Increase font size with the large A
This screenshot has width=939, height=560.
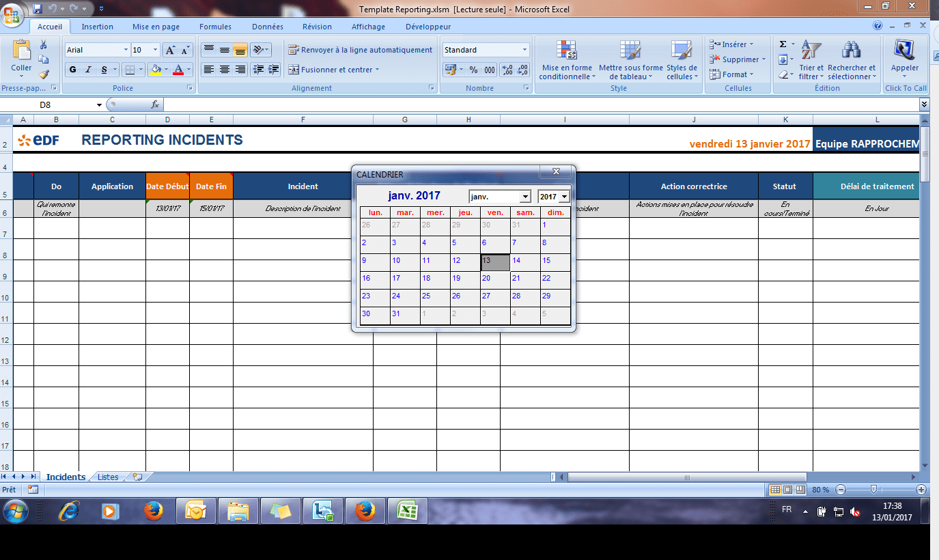(170, 50)
